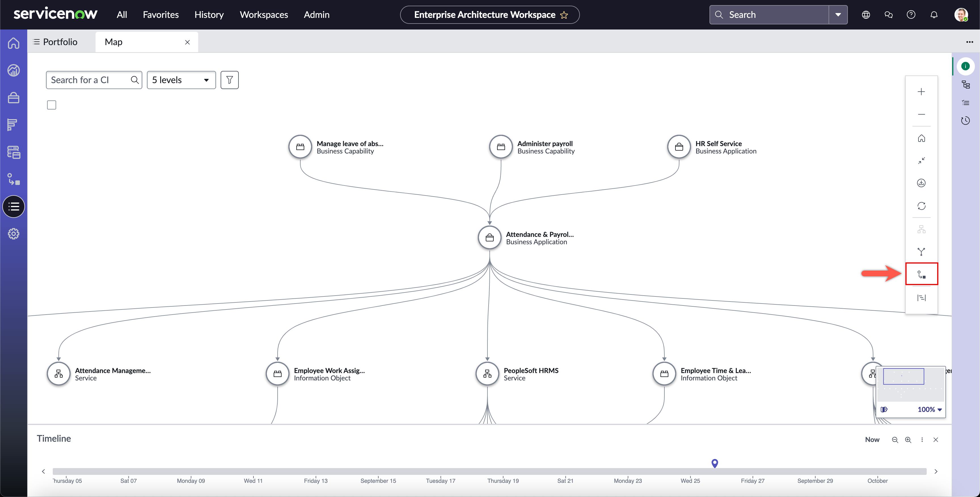Click the timeline gray track bar
This screenshot has height=497, width=980.
tap(489, 471)
